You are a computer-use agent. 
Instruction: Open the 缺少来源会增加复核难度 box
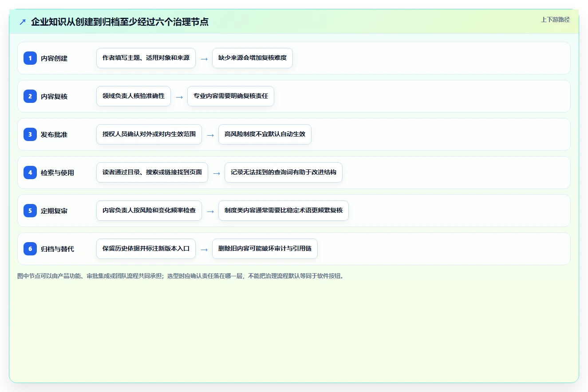click(253, 58)
